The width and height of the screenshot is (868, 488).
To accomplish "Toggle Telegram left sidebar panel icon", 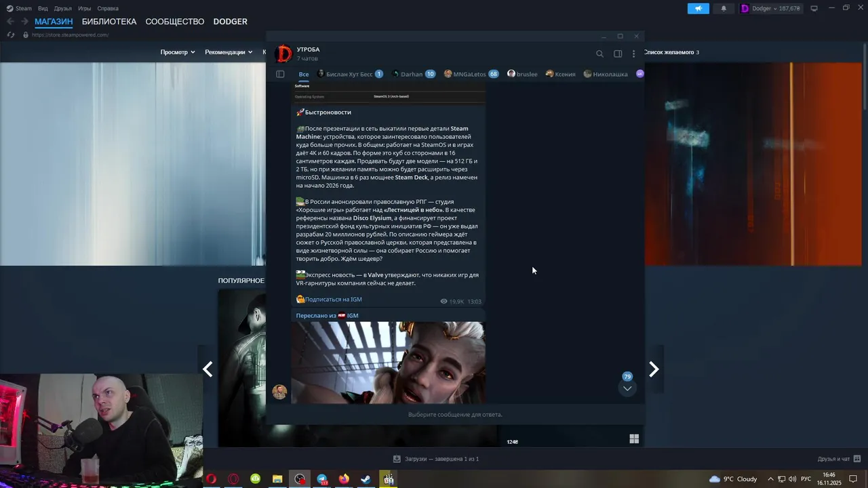I will coord(280,74).
